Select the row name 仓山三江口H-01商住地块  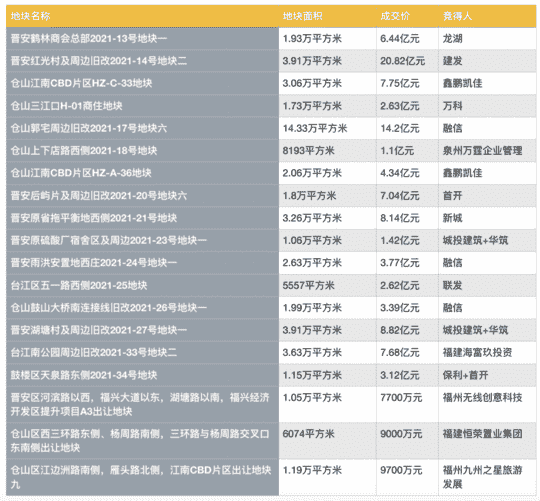click(x=142, y=106)
